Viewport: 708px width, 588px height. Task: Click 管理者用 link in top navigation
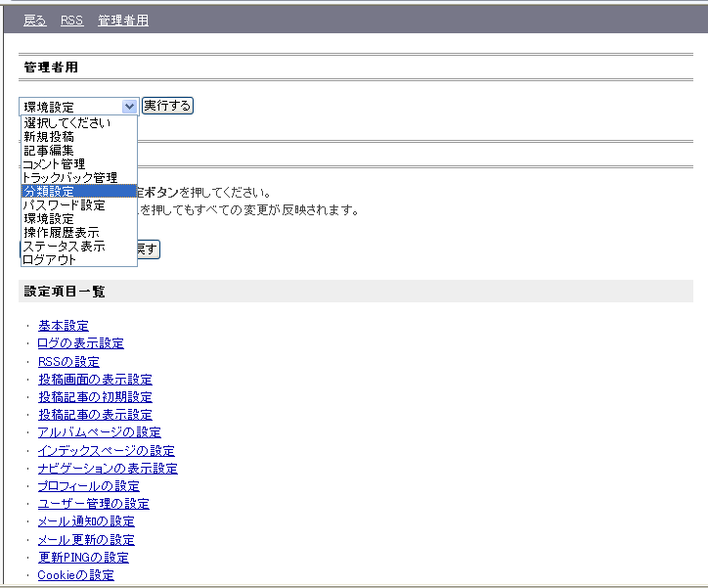[x=123, y=21]
